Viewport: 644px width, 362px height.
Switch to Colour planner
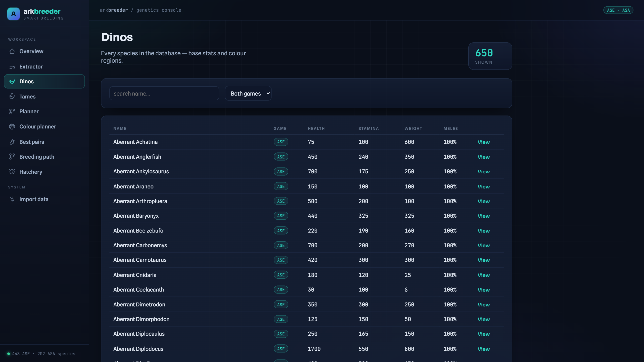[44, 127]
